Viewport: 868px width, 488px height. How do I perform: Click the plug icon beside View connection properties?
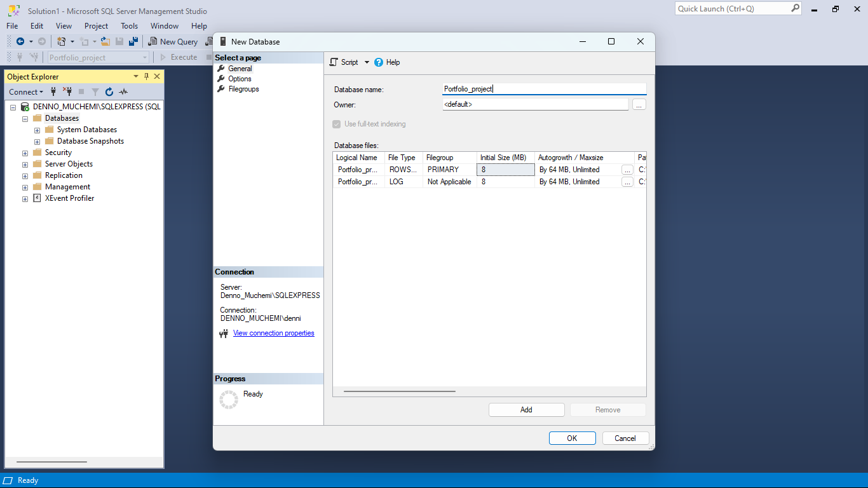pyautogui.click(x=224, y=334)
